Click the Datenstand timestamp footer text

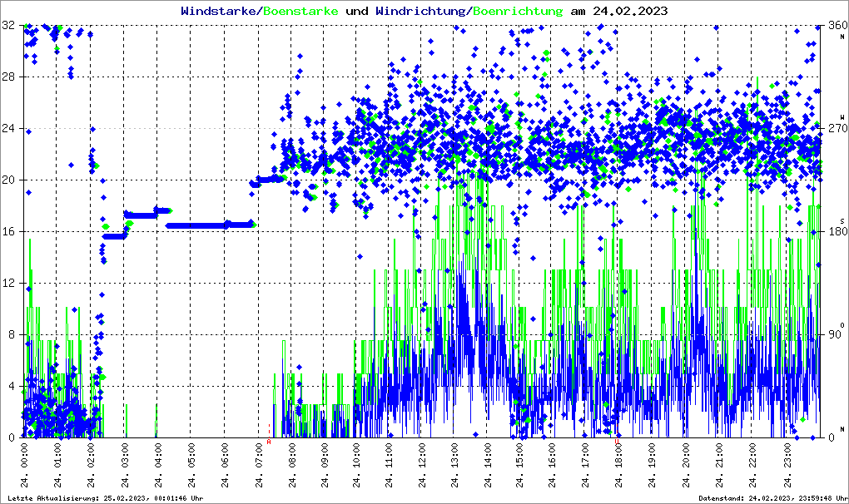(x=772, y=498)
